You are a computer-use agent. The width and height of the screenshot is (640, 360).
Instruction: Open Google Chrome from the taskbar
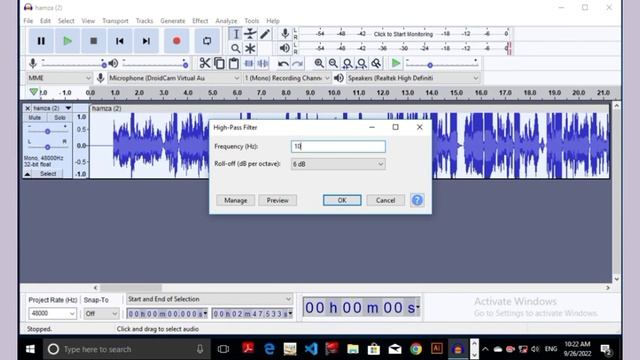coord(416,349)
